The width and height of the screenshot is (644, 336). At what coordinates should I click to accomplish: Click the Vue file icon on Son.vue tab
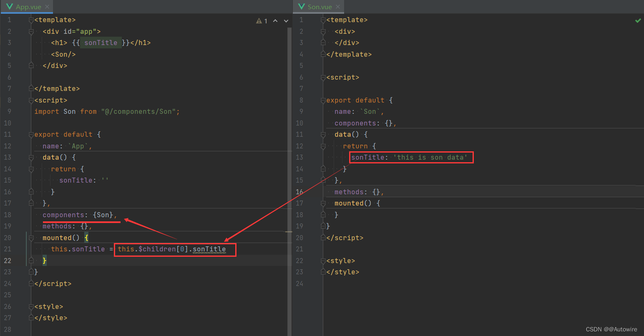(301, 7)
